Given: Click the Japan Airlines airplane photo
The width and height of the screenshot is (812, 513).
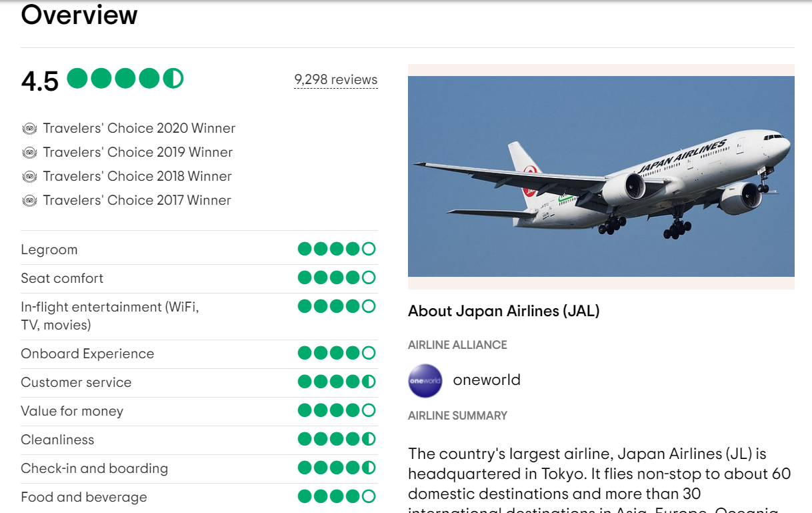Looking at the screenshot, I should click(x=601, y=176).
